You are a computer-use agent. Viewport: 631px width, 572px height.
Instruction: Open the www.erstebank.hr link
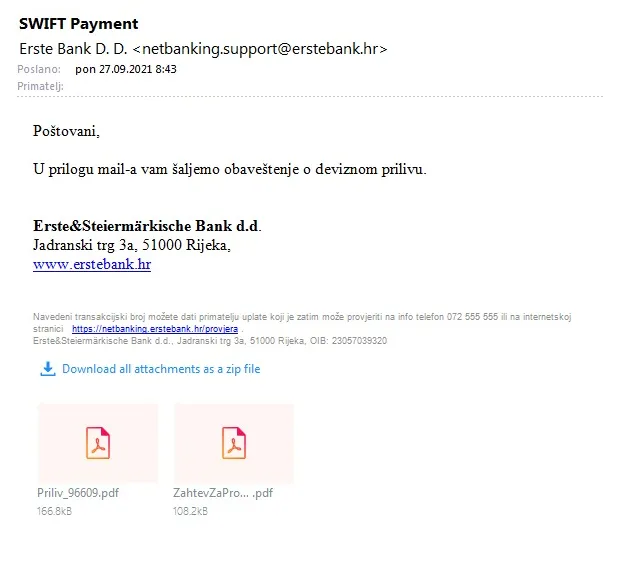click(x=92, y=264)
